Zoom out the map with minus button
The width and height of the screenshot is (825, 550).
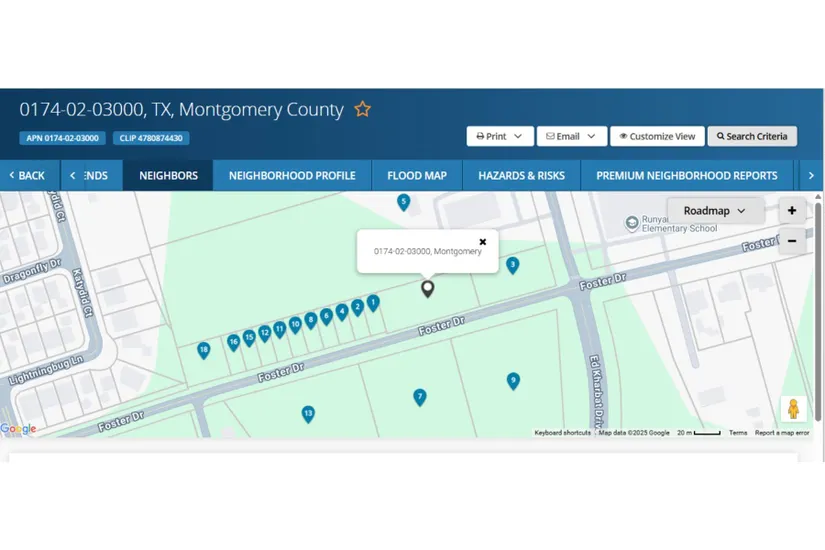click(792, 241)
